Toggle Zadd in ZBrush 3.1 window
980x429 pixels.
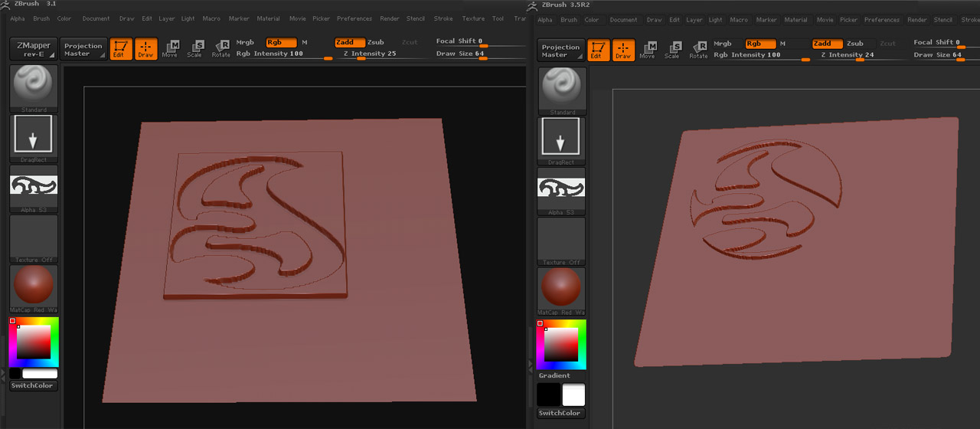(x=350, y=42)
